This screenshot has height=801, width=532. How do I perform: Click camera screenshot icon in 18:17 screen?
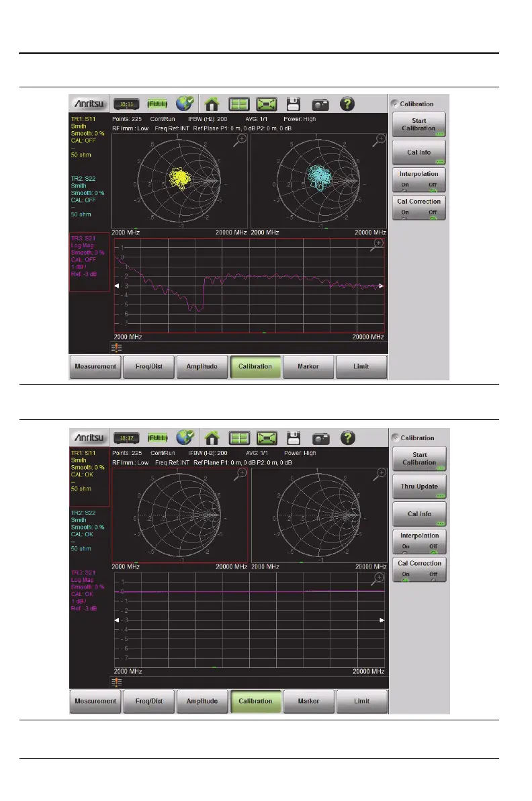[x=321, y=439]
